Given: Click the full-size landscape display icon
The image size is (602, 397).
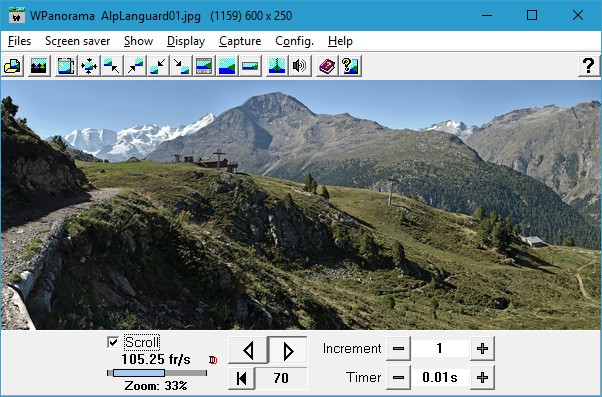Looking at the screenshot, I should click(227, 66).
